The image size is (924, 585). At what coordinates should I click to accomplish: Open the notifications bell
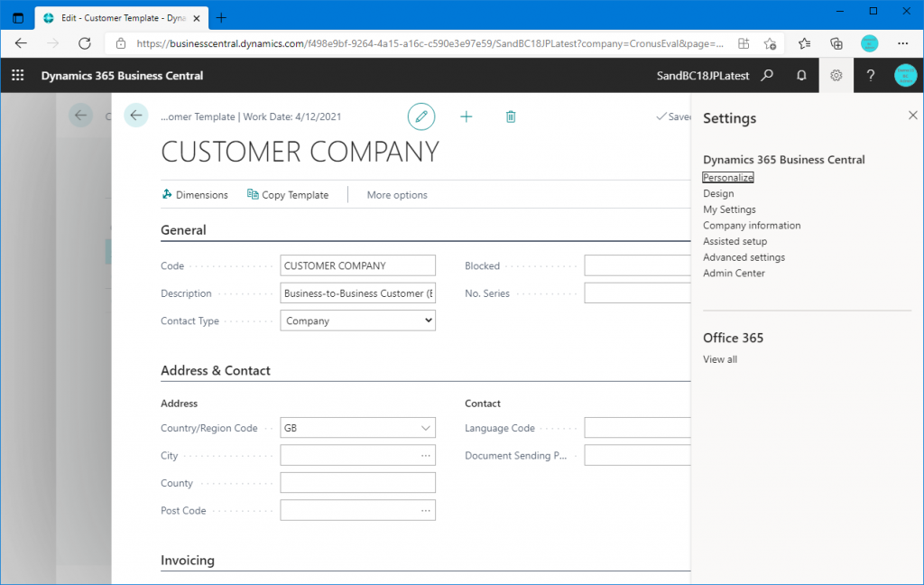801,76
